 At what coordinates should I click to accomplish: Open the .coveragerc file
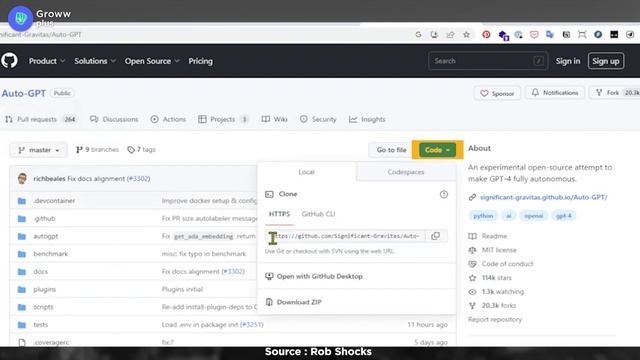[51, 342]
